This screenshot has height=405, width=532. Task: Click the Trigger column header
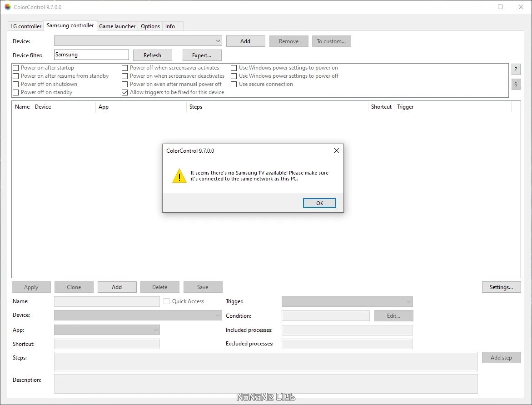coord(452,107)
